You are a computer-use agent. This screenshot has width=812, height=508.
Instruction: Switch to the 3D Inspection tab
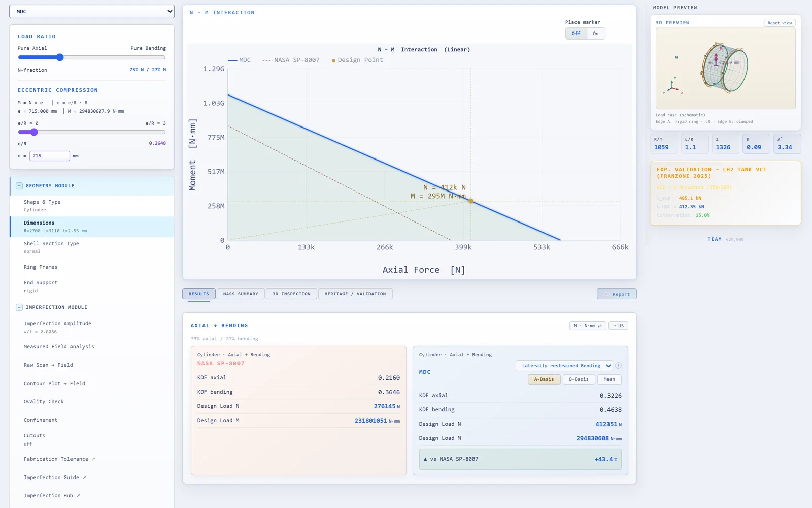coord(291,294)
